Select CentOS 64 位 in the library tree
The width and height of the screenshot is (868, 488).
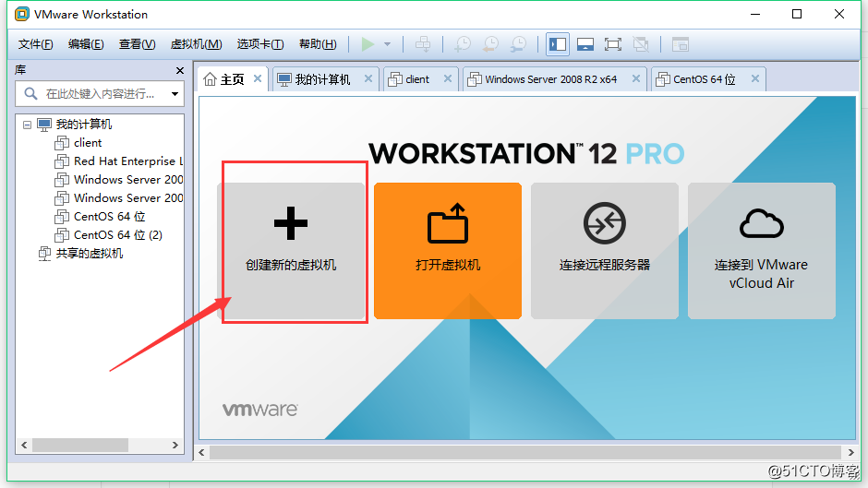110,217
